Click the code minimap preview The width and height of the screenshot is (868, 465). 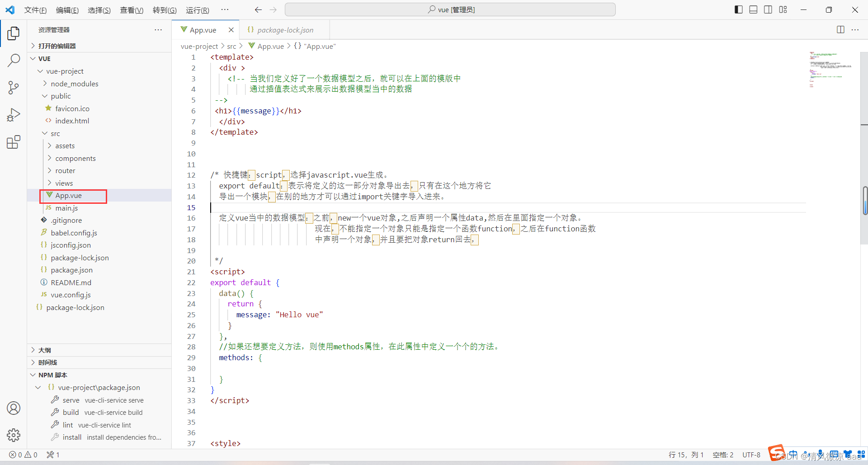pyautogui.click(x=831, y=70)
